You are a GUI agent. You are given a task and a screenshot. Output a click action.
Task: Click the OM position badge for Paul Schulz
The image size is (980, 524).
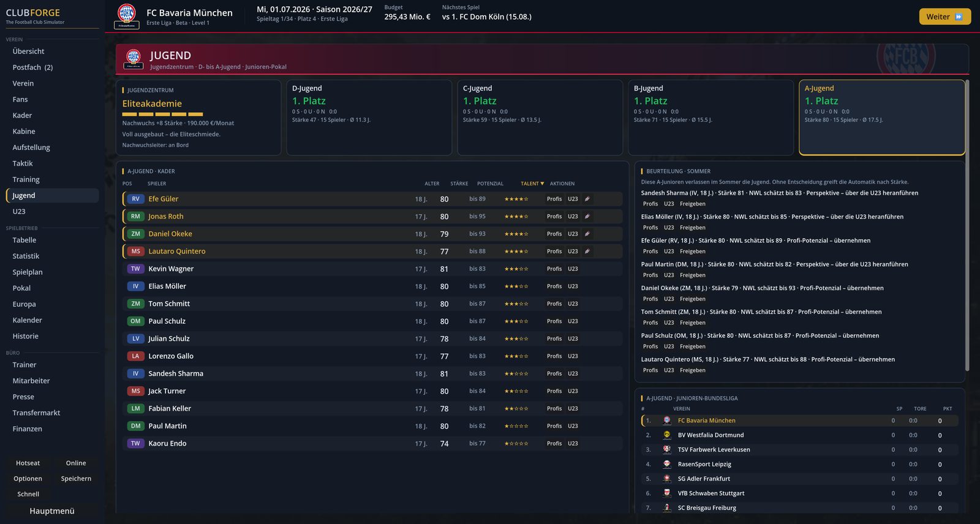(x=135, y=321)
